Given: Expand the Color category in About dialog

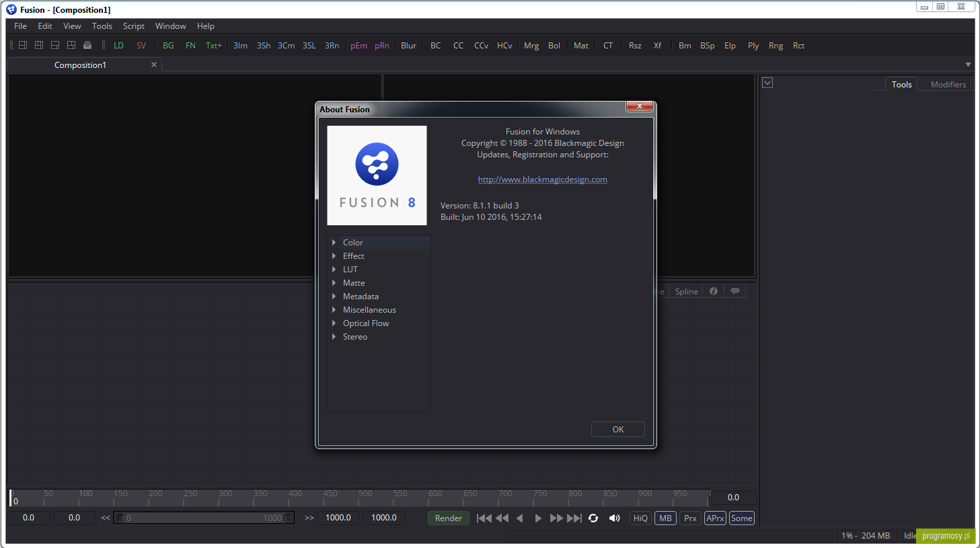Looking at the screenshot, I should [x=334, y=242].
